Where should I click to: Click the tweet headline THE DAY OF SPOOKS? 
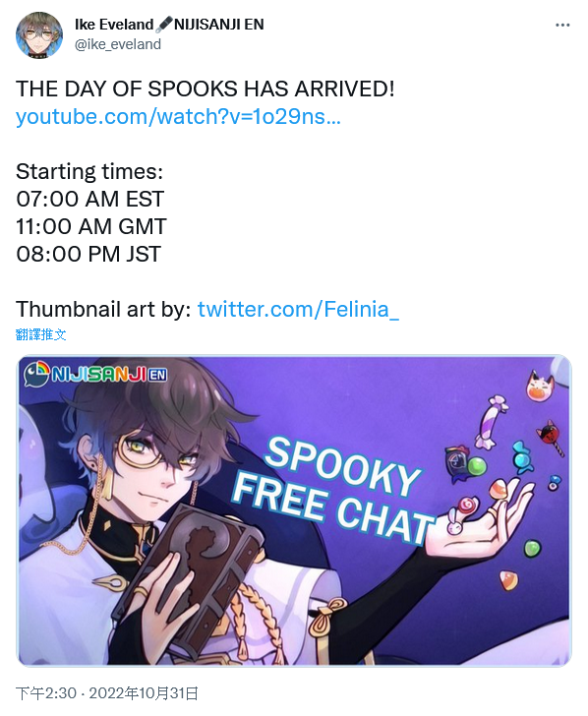(x=205, y=89)
